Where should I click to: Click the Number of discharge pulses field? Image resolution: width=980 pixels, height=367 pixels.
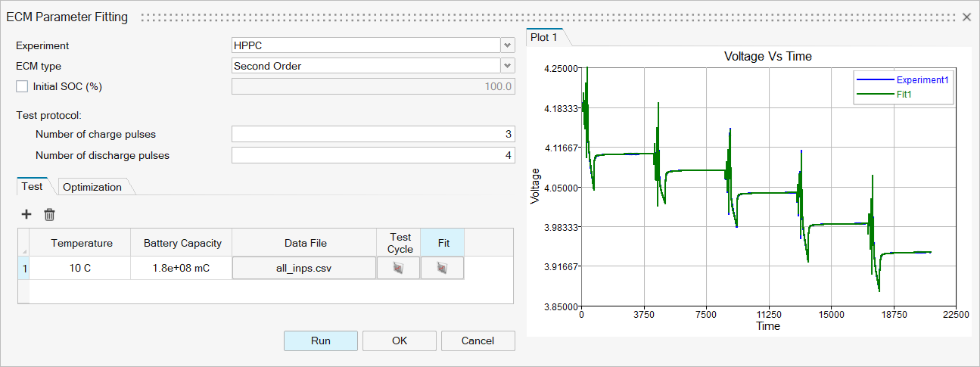point(373,155)
